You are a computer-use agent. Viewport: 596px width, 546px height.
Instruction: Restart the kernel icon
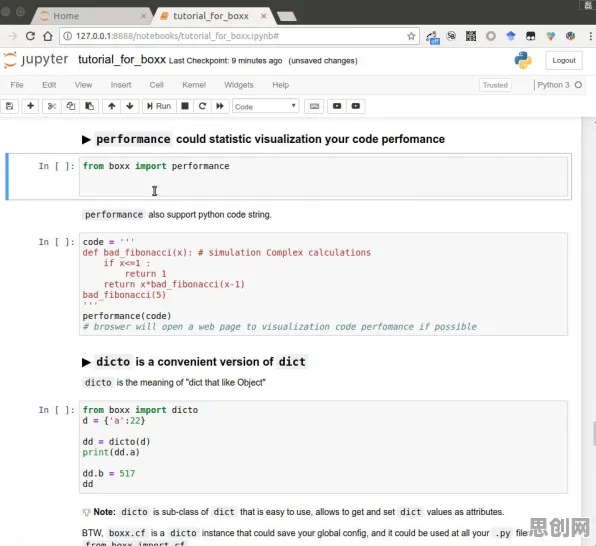202,106
